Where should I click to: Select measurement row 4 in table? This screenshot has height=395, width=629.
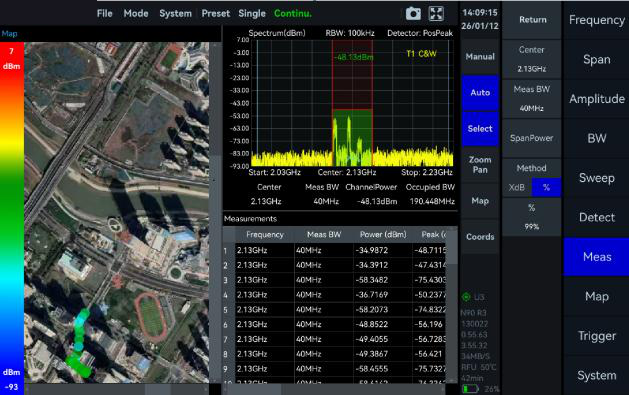point(335,295)
